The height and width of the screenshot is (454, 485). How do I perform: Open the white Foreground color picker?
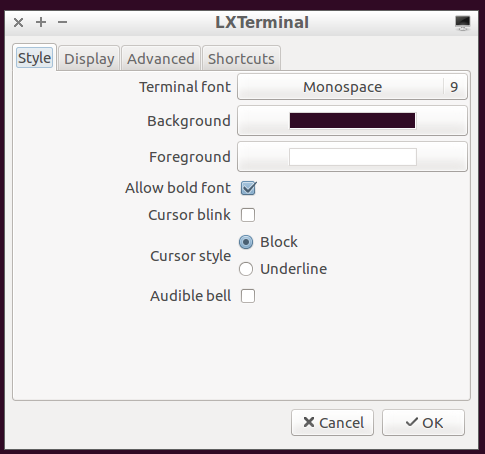pyautogui.click(x=352, y=157)
